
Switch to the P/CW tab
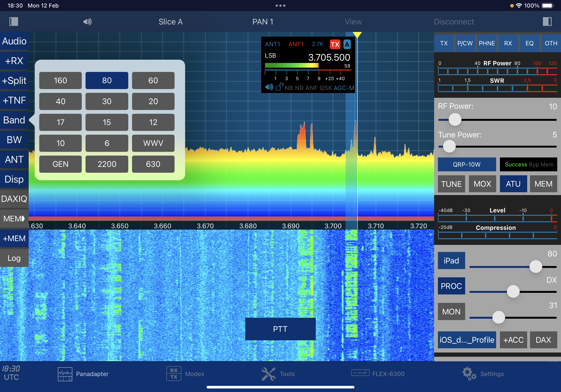[465, 43]
